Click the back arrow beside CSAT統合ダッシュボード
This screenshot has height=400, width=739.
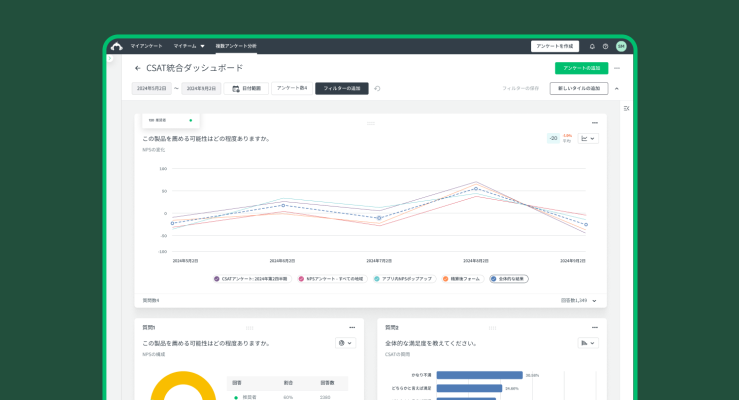click(138, 68)
